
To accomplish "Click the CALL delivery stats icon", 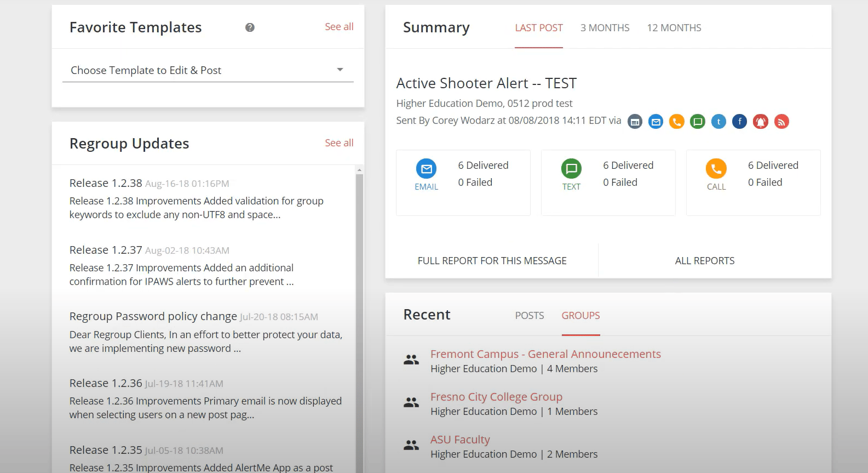I will [716, 169].
